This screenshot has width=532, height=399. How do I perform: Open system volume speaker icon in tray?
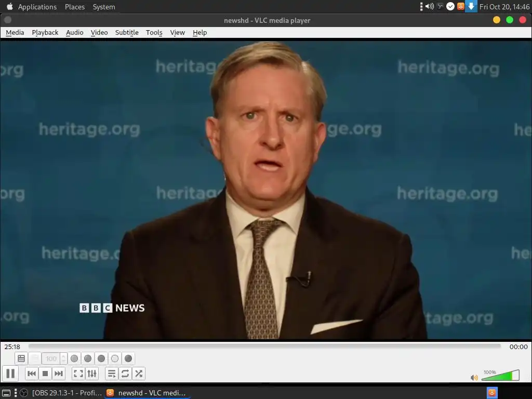(430, 6)
